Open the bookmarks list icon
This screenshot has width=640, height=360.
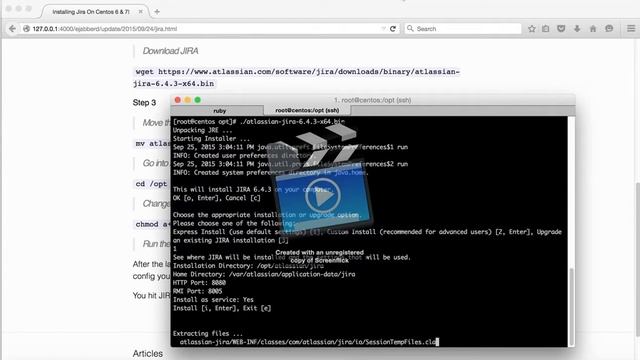tap(546, 29)
